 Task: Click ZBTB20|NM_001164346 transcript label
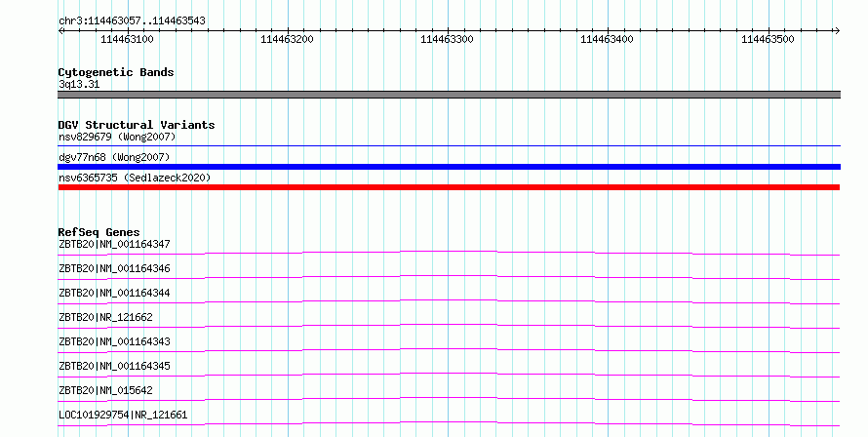click(114, 268)
